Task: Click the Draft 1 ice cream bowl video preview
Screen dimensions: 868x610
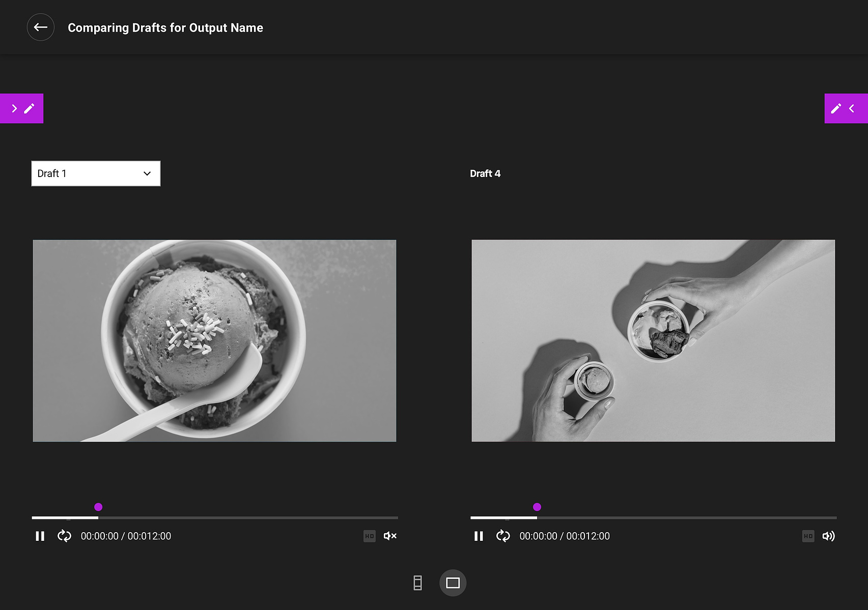Action: pos(214,340)
